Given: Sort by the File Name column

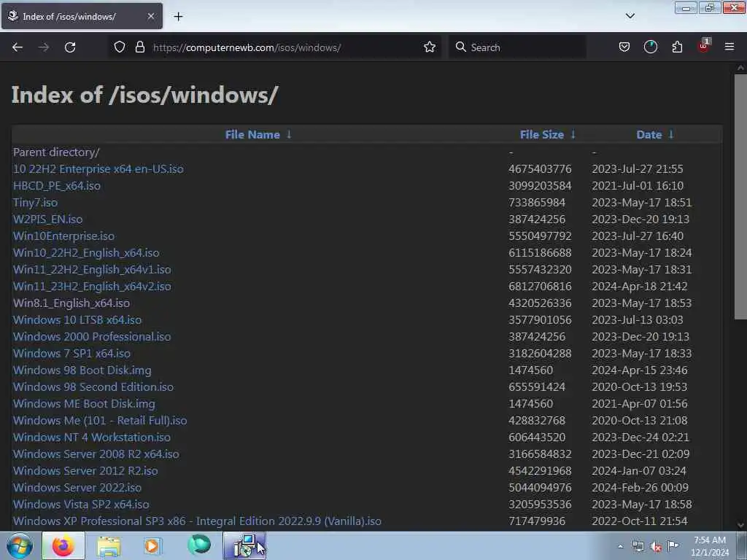Looking at the screenshot, I should point(252,135).
